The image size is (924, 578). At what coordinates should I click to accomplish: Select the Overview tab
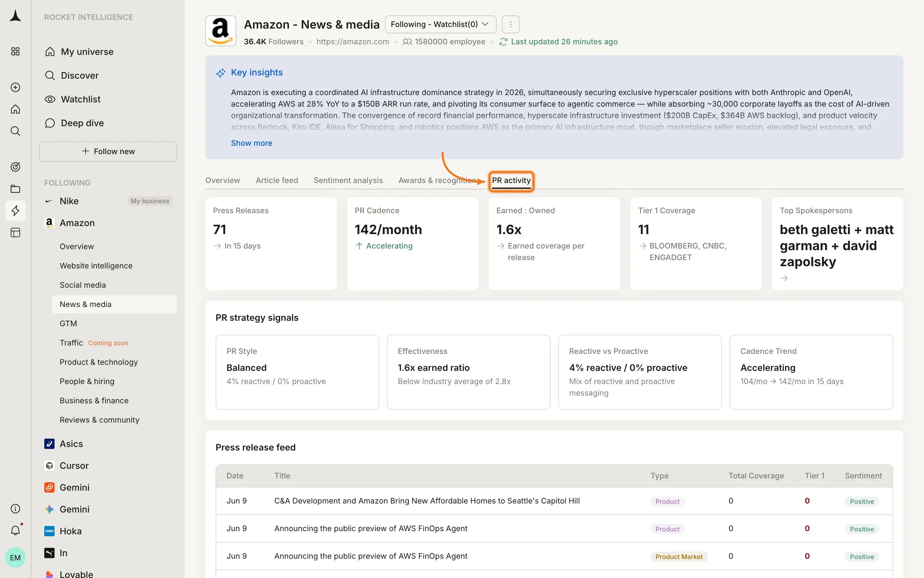pyautogui.click(x=223, y=180)
